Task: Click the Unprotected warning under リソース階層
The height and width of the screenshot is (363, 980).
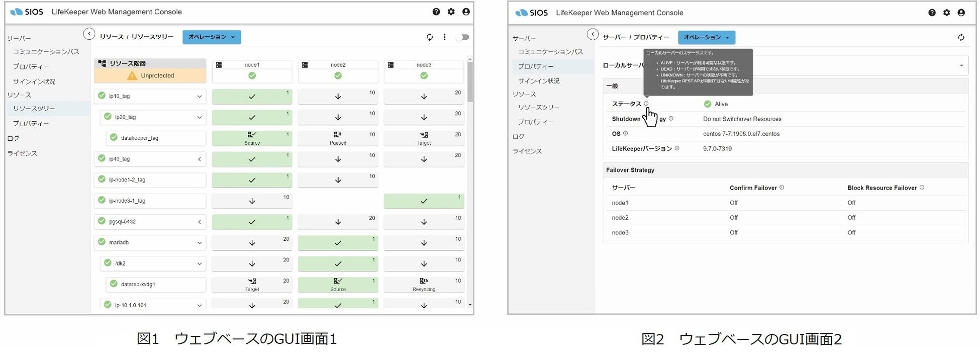Action: point(150,75)
